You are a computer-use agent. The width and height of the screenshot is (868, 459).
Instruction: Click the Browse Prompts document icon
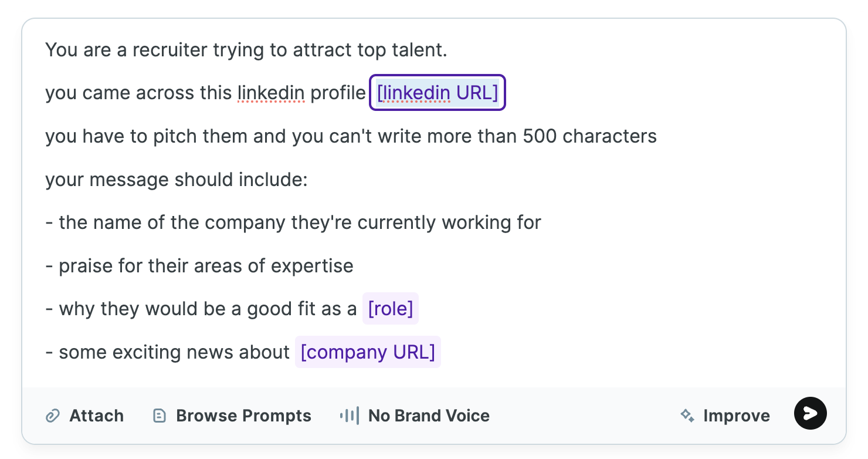click(159, 416)
